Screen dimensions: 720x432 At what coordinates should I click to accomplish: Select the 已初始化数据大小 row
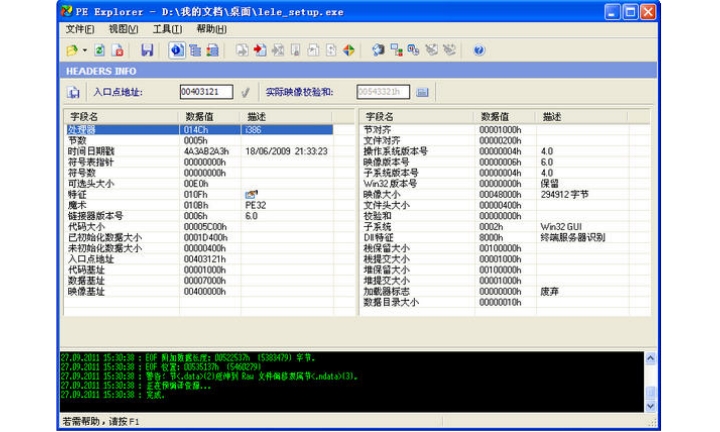pos(199,237)
